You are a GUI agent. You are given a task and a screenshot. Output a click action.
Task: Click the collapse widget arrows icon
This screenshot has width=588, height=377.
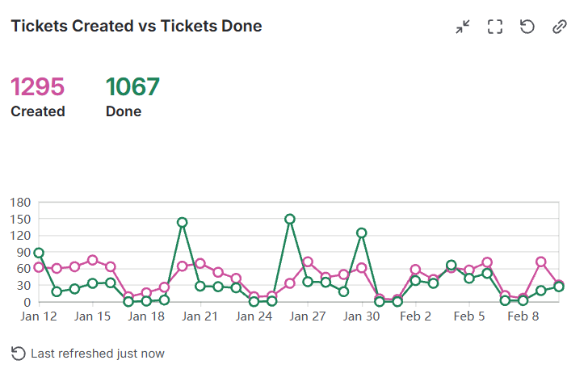coord(463,27)
